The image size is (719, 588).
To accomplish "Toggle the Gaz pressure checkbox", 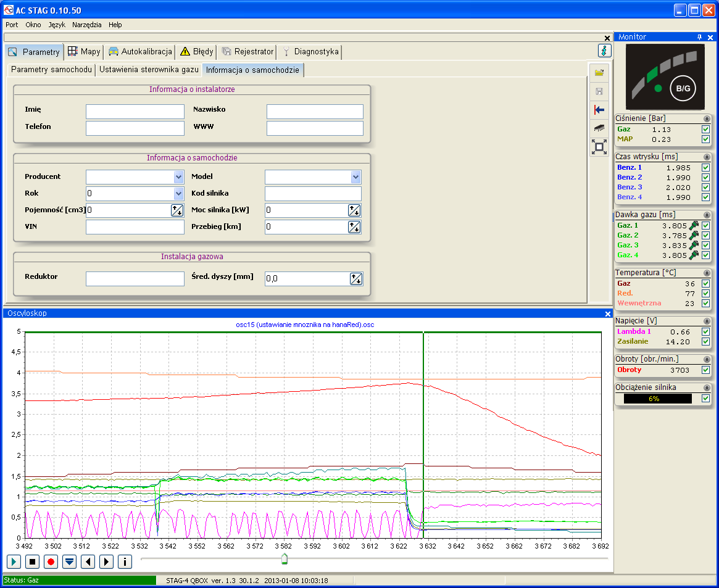I will 705,129.
